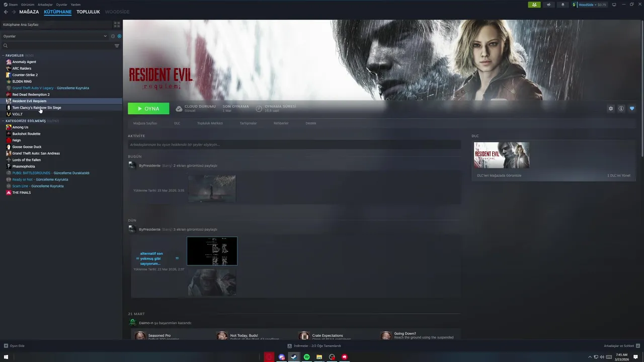Click the taskbar volume speaker icon
The image size is (644, 362).
[x=602, y=357]
